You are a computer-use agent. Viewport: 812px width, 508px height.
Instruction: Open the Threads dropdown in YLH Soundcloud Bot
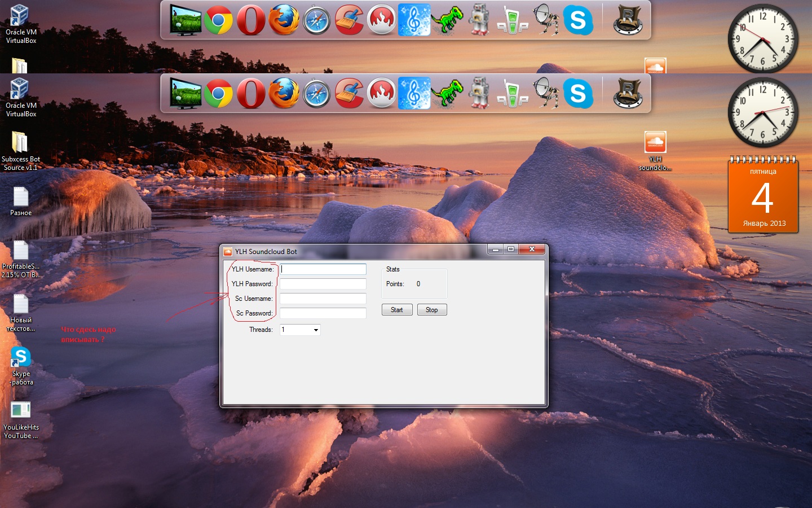tap(300, 330)
